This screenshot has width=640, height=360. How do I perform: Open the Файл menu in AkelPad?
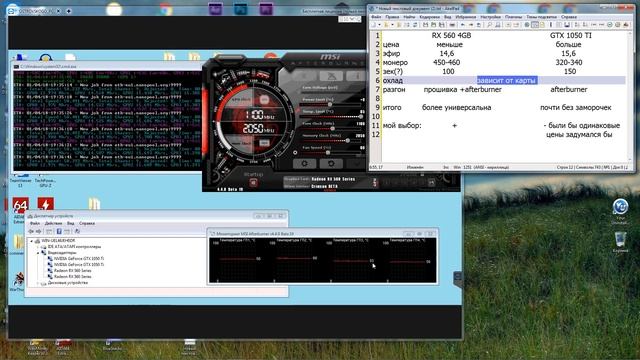point(376,17)
